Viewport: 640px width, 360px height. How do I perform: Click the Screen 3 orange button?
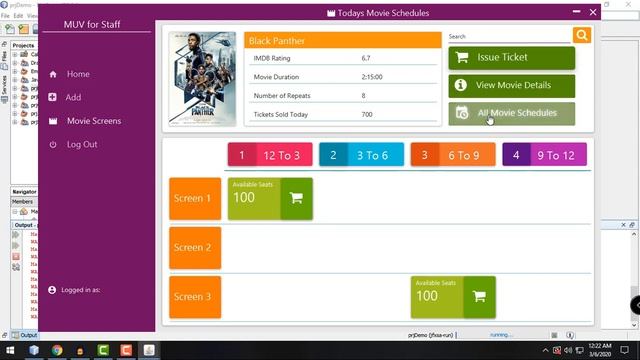pos(195,297)
